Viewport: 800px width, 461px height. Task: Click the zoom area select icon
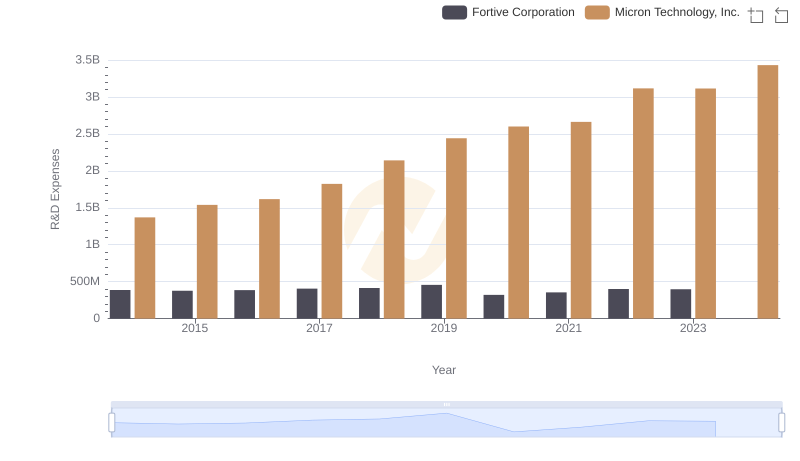tap(756, 15)
